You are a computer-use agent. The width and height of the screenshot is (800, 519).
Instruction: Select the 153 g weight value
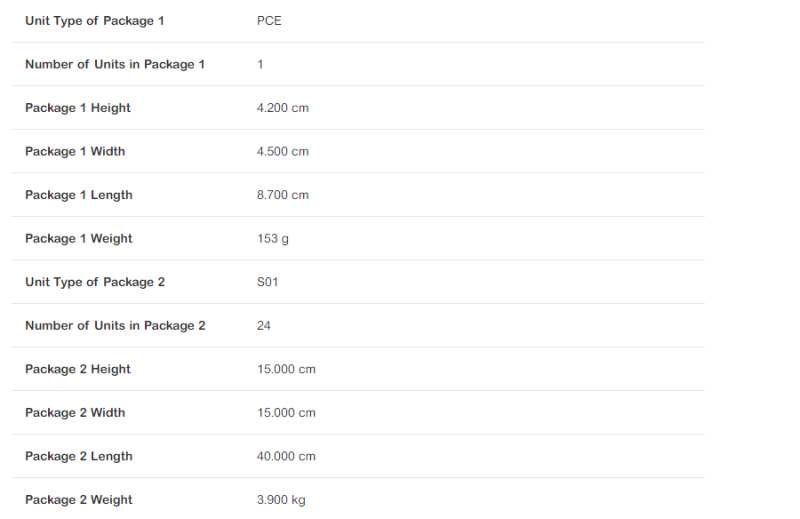pos(273,239)
